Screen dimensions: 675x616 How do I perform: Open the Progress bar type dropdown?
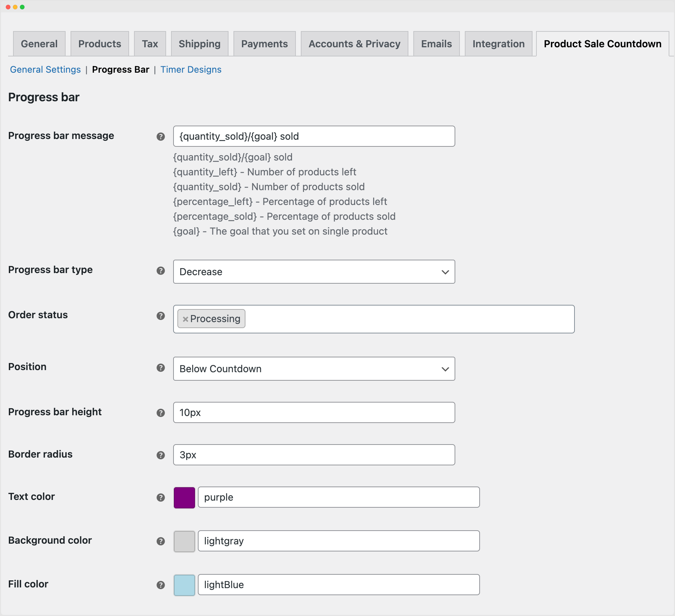pos(314,272)
